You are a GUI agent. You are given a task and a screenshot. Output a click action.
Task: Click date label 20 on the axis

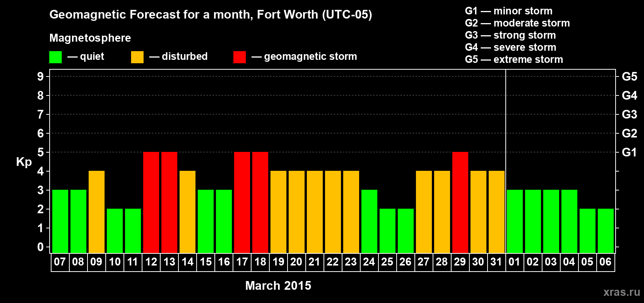(x=296, y=262)
